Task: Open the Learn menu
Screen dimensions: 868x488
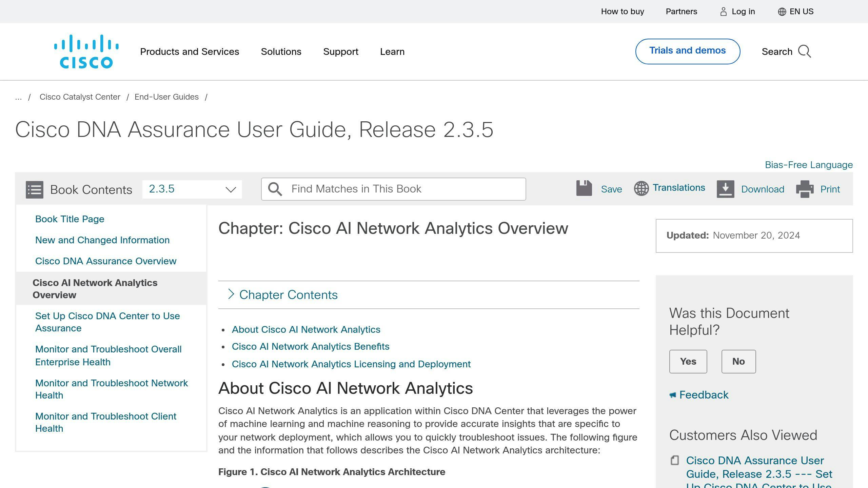Action: coord(392,52)
